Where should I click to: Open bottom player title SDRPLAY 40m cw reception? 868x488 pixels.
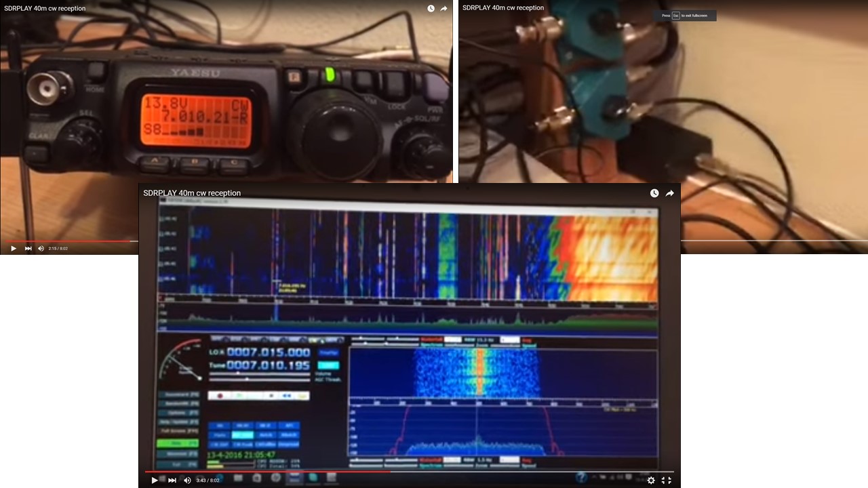pos(192,193)
